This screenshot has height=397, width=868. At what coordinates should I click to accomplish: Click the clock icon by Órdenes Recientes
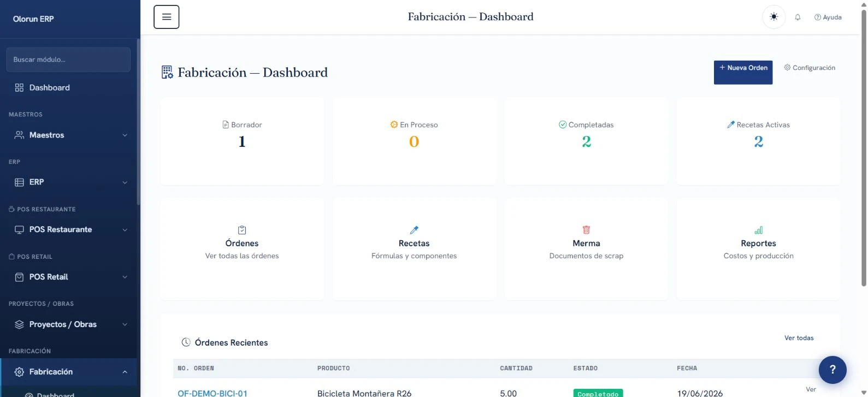click(x=186, y=342)
